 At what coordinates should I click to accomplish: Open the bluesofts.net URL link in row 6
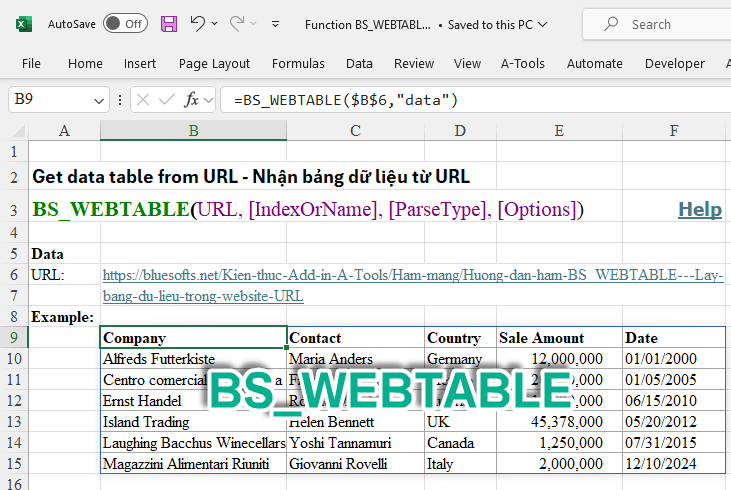(x=413, y=275)
